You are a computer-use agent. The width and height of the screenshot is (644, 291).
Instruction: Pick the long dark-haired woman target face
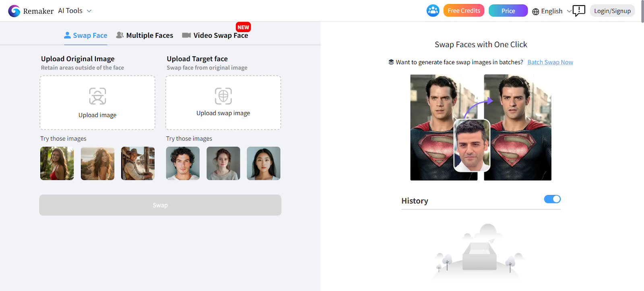pyautogui.click(x=264, y=163)
